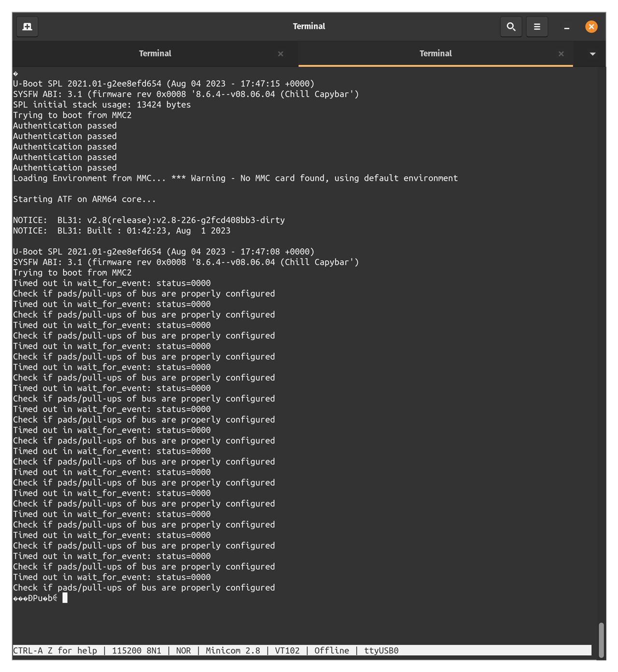The height and width of the screenshot is (672, 618).
Task: Click the U-Boot SPL line timestamped 17:47:15
Action: click(164, 84)
